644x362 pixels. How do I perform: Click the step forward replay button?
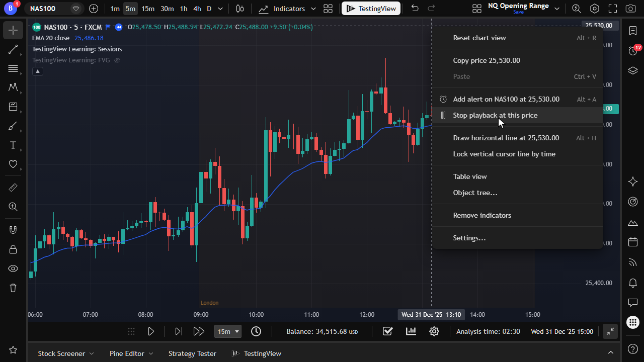click(179, 331)
